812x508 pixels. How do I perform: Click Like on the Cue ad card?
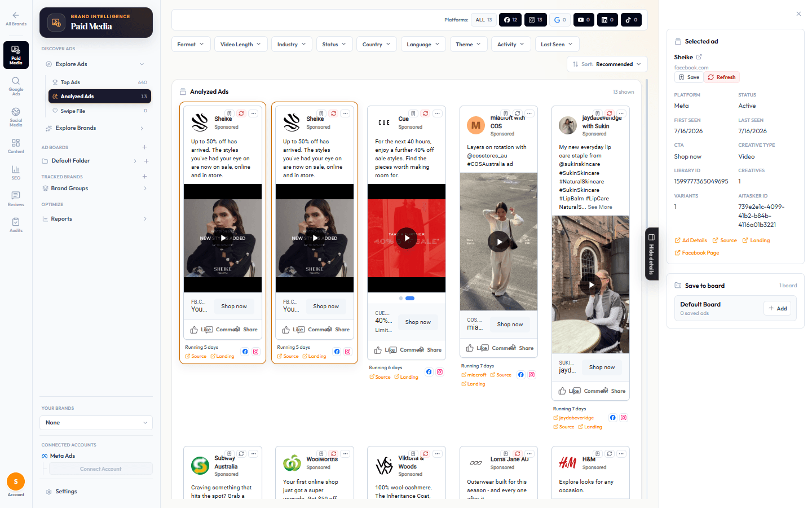pos(385,350)
